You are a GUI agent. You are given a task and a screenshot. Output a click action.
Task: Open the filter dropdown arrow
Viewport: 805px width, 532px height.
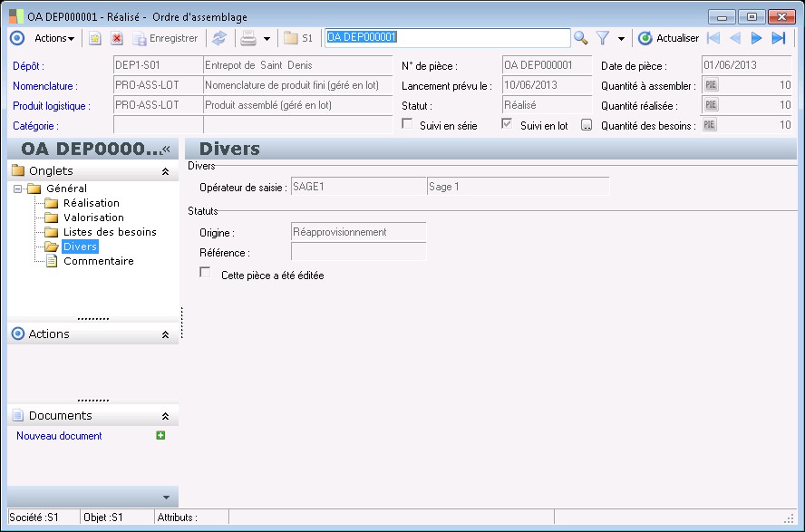621,38
